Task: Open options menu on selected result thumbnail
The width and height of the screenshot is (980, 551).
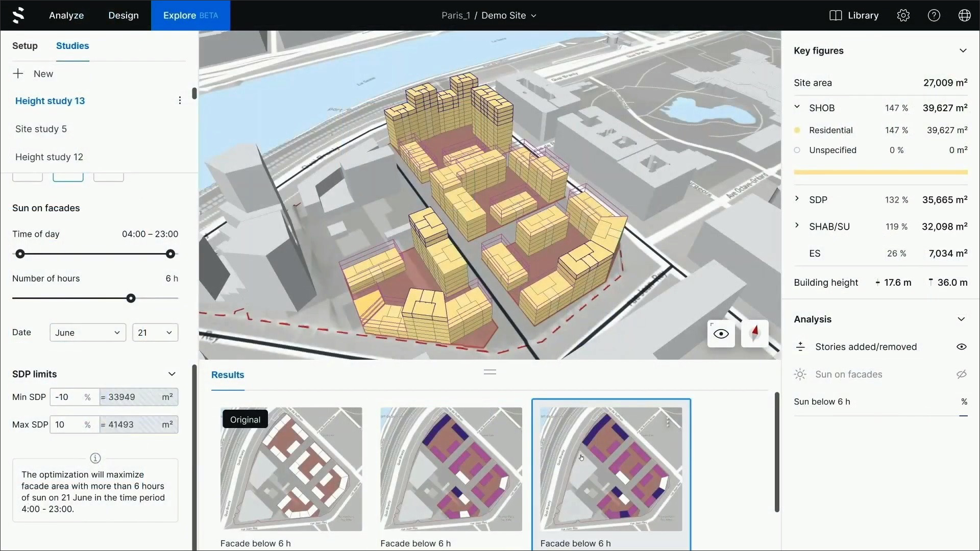Action: click(x=668, y=422)
